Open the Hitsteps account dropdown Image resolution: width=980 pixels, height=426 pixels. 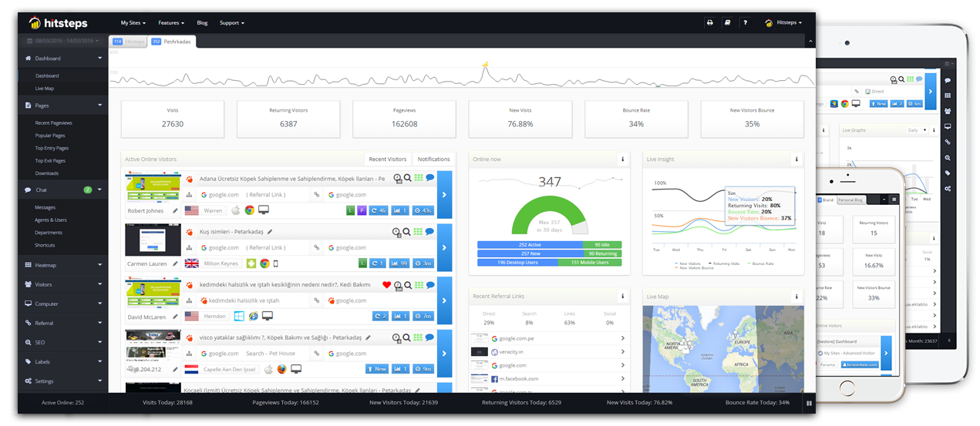[783, 23]
